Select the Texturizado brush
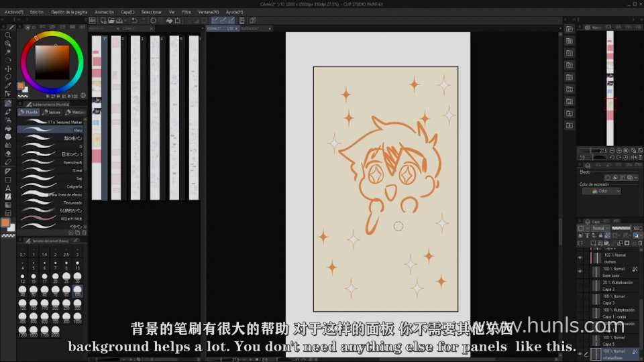The width and height of the screenshot is (644, 362). (52, 202)
